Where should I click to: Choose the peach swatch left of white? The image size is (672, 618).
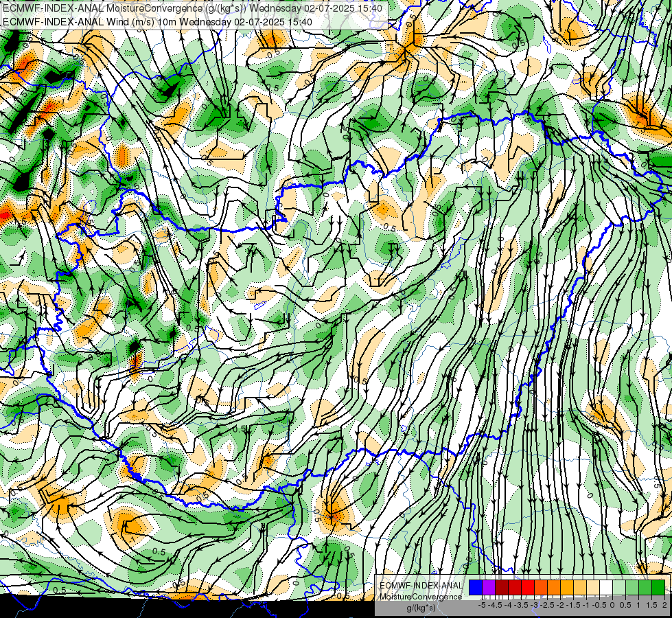point(592,587)
